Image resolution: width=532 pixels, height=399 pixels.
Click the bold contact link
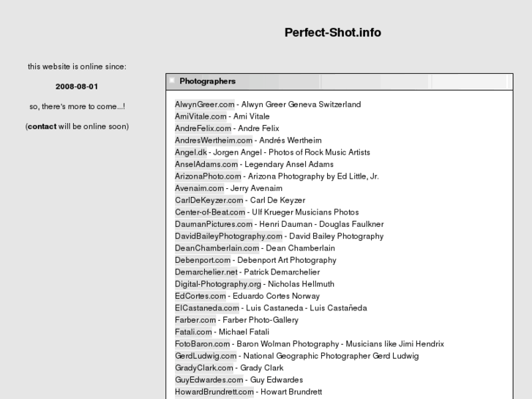(x=42, y=126)
